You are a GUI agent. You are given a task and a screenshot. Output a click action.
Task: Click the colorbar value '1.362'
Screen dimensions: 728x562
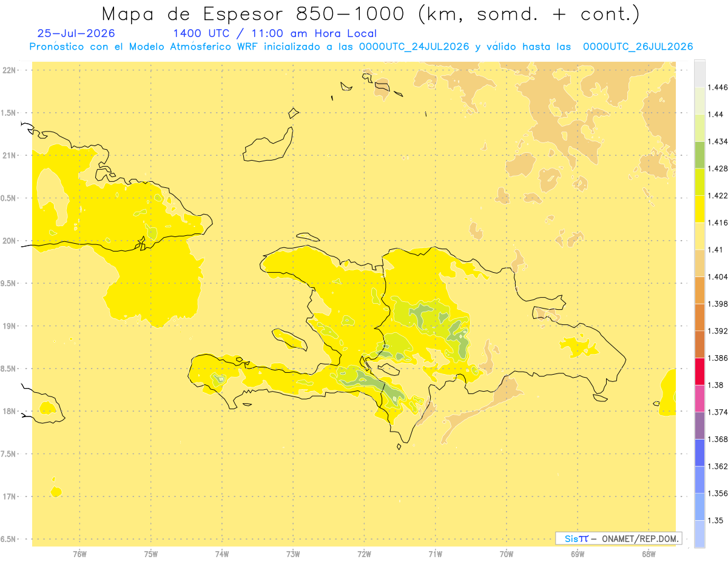point(718,466)
